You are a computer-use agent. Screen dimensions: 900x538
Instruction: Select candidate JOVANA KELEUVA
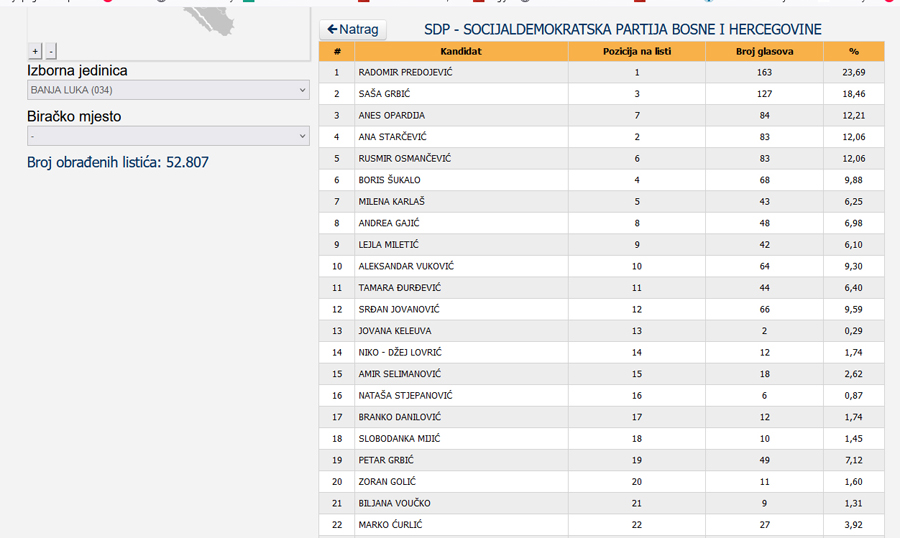[395, 331]
